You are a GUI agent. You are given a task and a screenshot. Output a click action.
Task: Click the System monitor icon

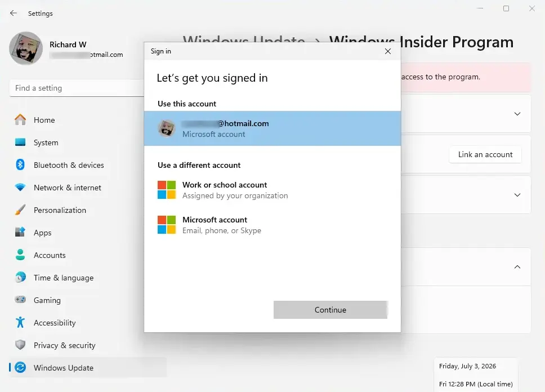20,142
